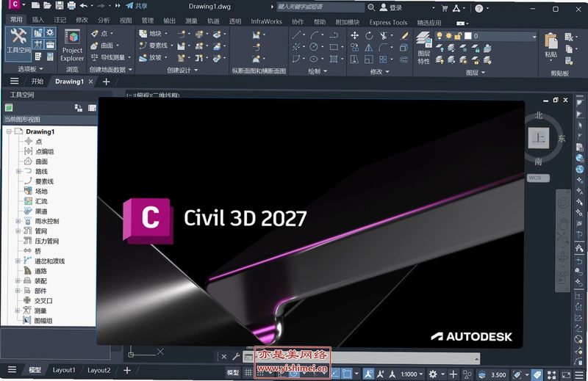
Task: Expand the 绘制 draw panel
Action: [318, 70]
